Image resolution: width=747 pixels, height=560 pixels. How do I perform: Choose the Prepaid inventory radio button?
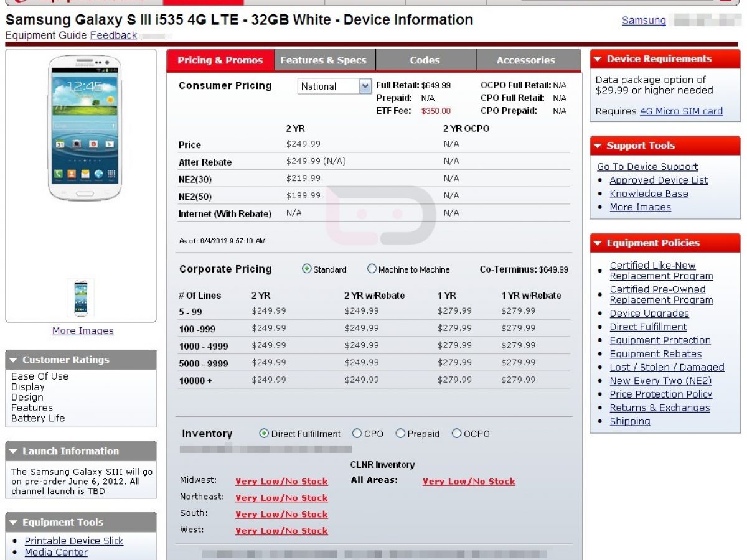point(400,434)
